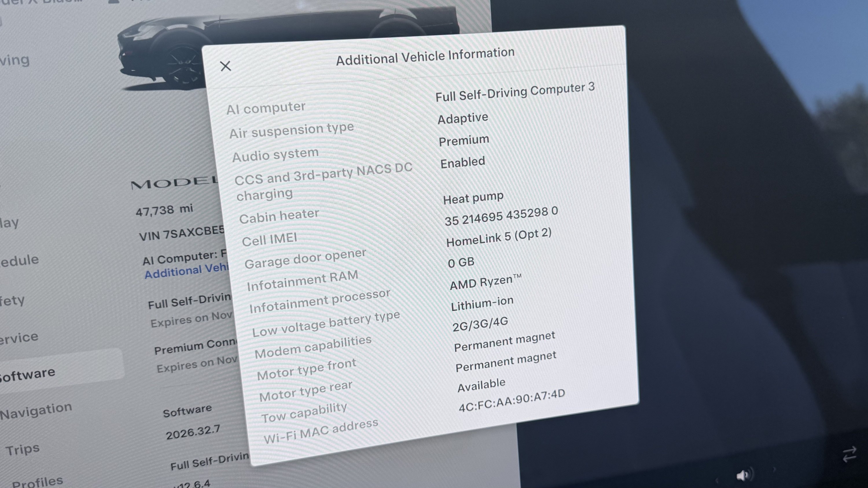This screenshot has width=868, height=488.
Task: Open the Additional Vehicle Information link
Action: tap(187, 271)
